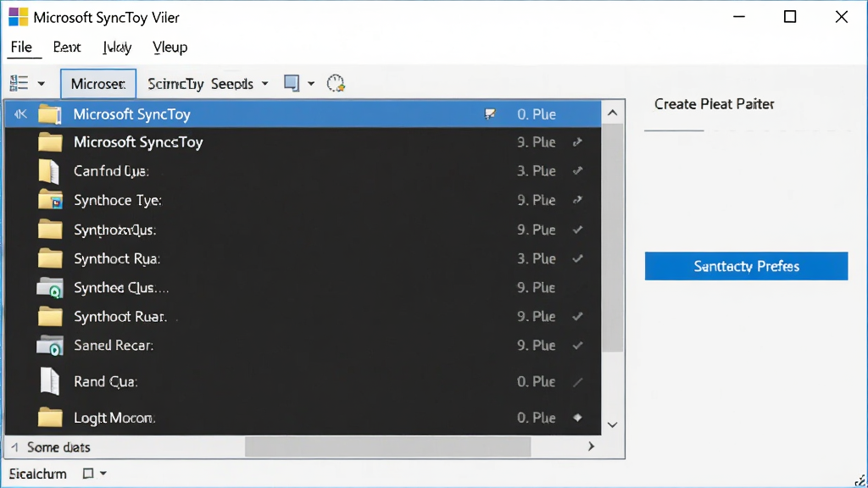Expand the window pane icon dropdown
This screenshot has height=488, width=868.
tap(311, 84)
